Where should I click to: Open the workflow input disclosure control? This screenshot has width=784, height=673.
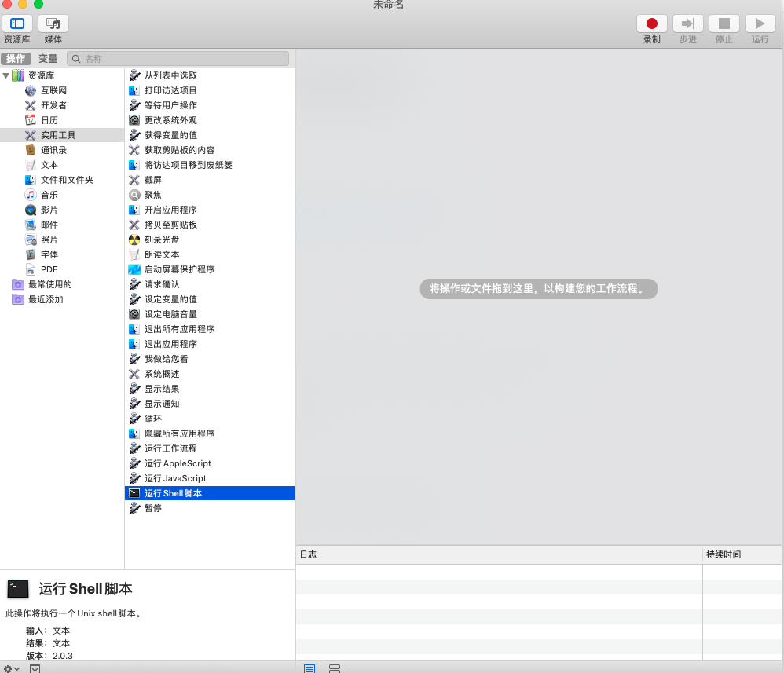35,668
